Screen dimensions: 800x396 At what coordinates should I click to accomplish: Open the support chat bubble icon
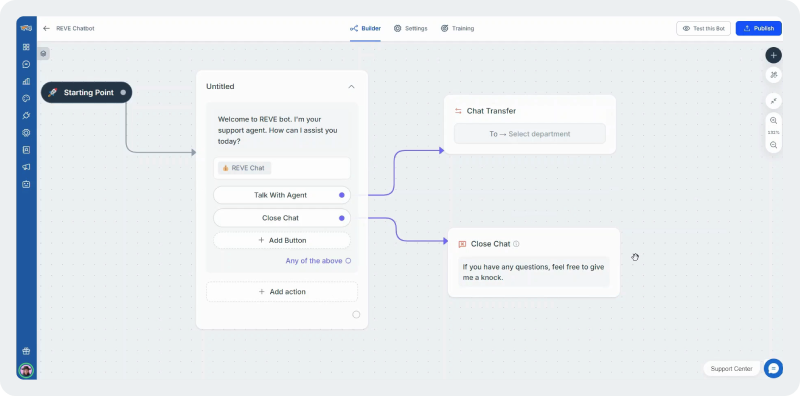tap(773, 368)
